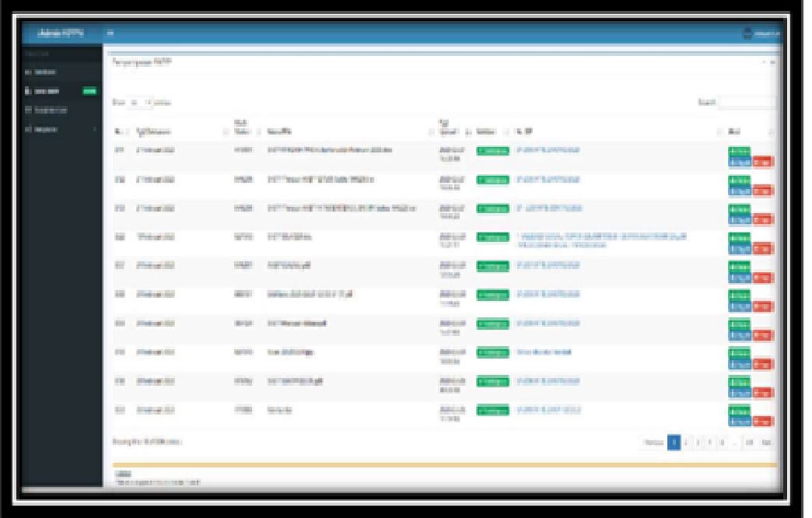The image size is (812, 518).
Task: Click the green action button in second row
Action: [740, 180]
